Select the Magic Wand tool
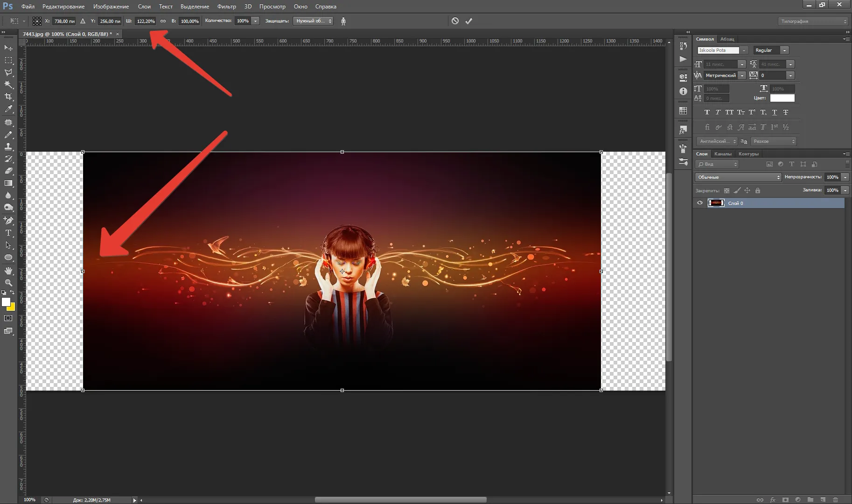 point(8,84)
